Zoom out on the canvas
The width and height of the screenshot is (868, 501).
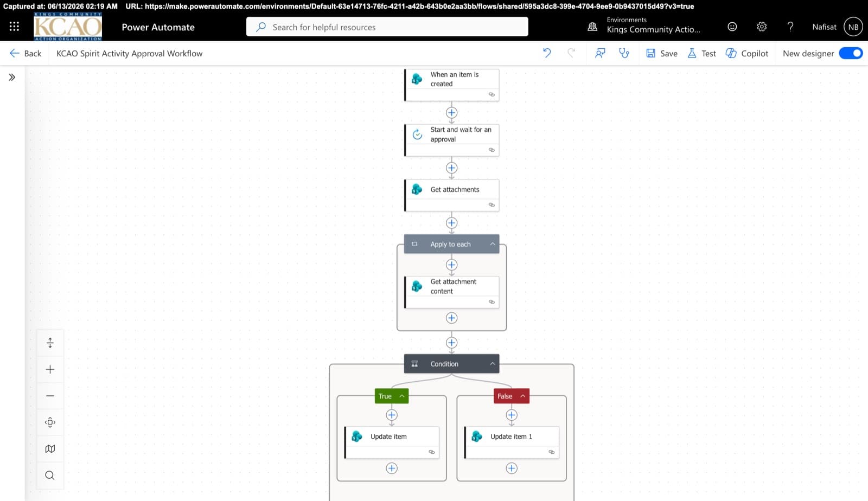tap(50, 396)
